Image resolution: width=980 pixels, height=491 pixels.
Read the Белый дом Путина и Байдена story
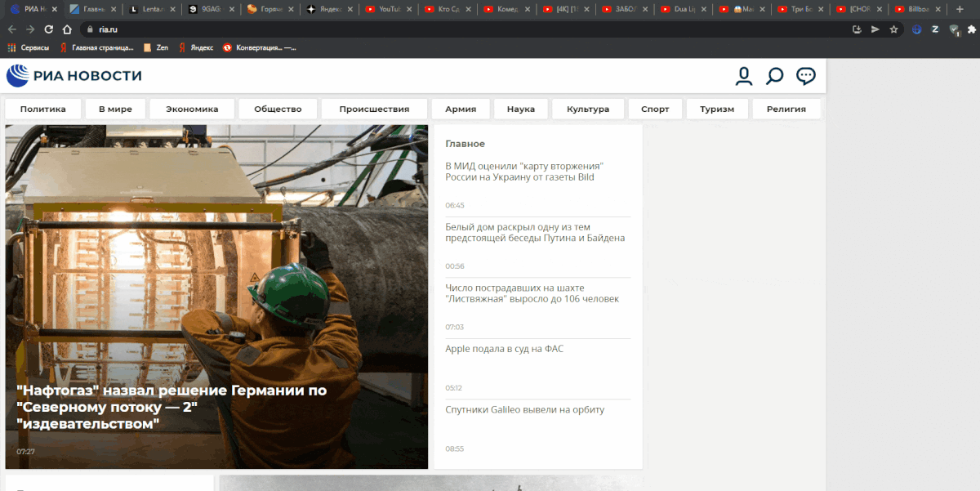click(535, 233)
